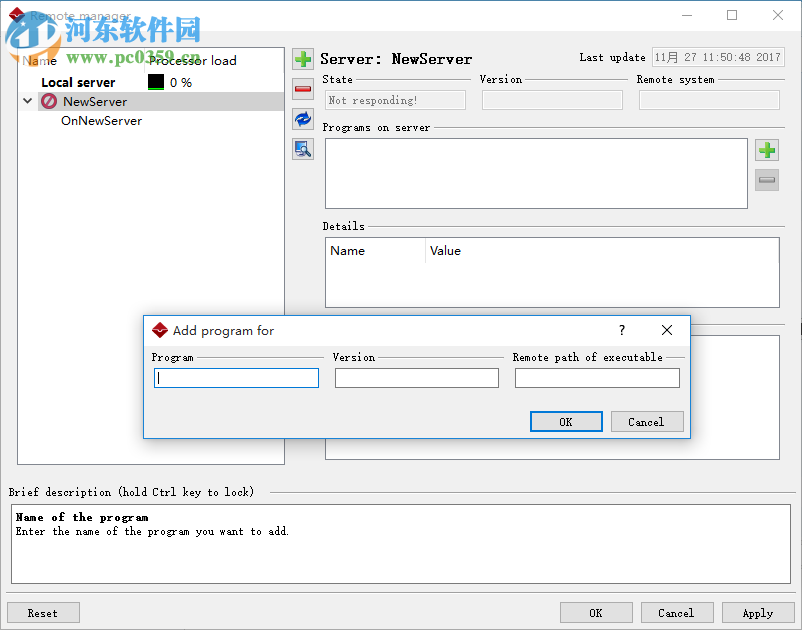Cancel the Add program dialog
Image resolution: width=802 pixels, height=630 pixels.
(647, 421)
